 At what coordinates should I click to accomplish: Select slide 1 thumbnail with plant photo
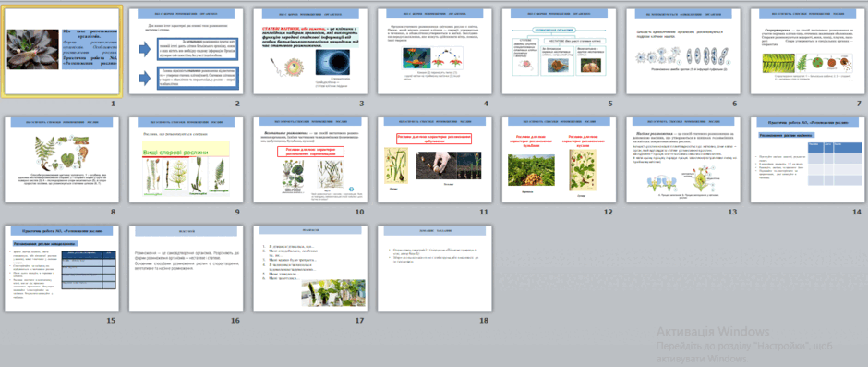pyautogui.click(x=61, y=51)
